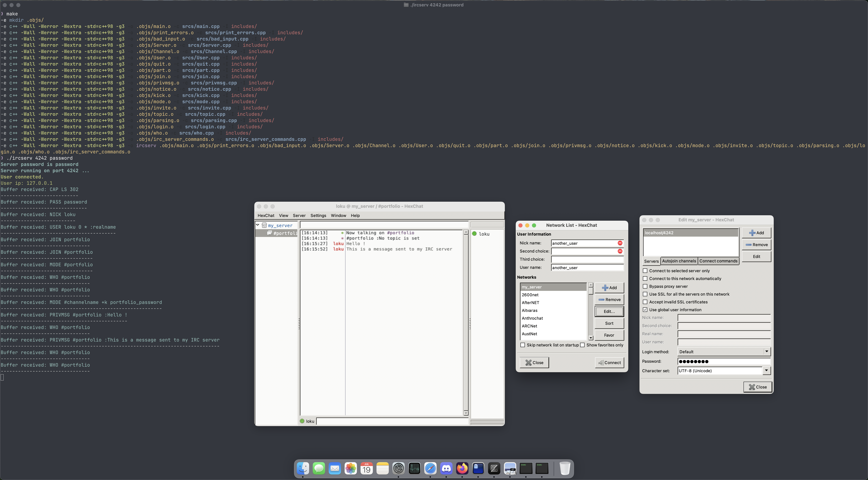Click green status dot beside loku in user list
The height and width of the screenshot is (480, 868).
point(475,234)
